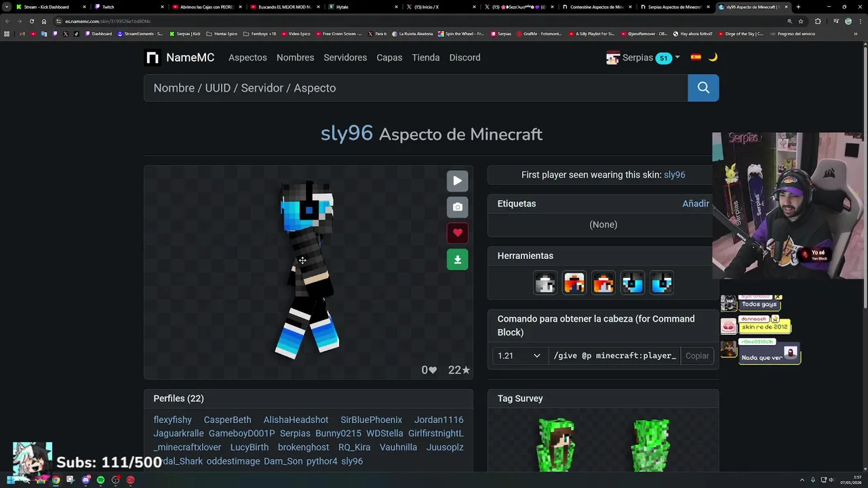Open the flexyfishy profile
Viewport: 868px width, 488px height.
[172, 420]
